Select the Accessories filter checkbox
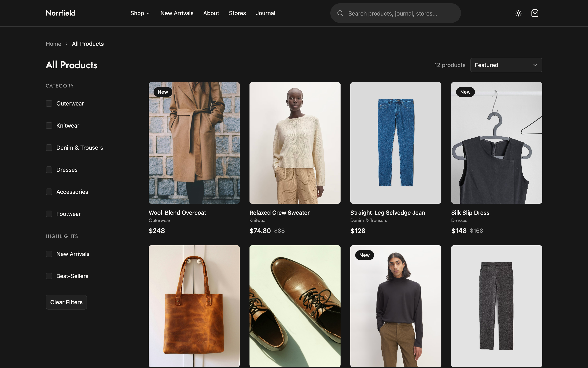The image size is (588, 368). coord(49,192)
